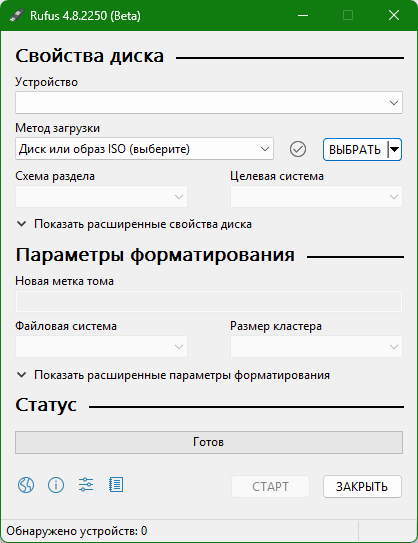
Task: Open application settings sliders icon
Action: [x=86, y=484]
